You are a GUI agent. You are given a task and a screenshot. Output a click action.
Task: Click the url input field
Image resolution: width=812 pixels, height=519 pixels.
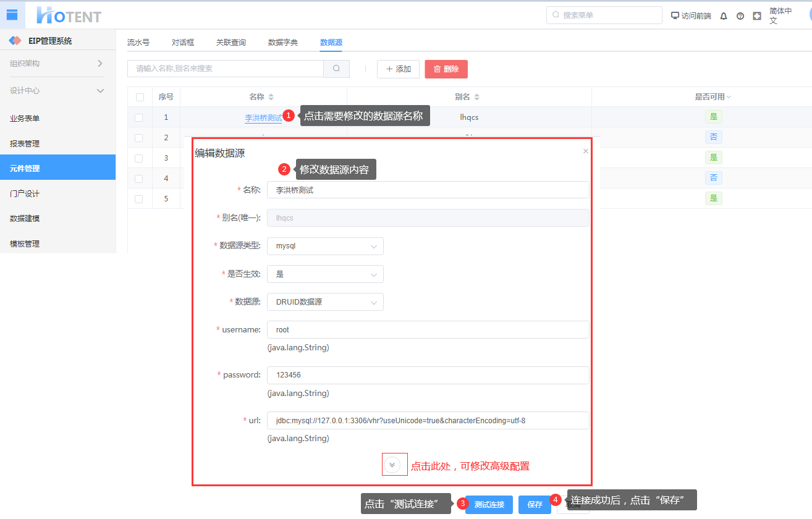428,421
